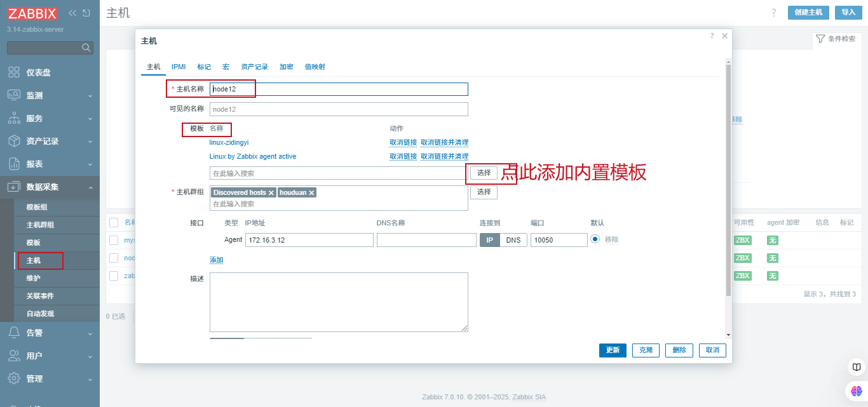Image resolution: width=868 pixels, height=407 pixels.
Task: Expand the 报表 menu chevron
Action: (x=90, y=164)
